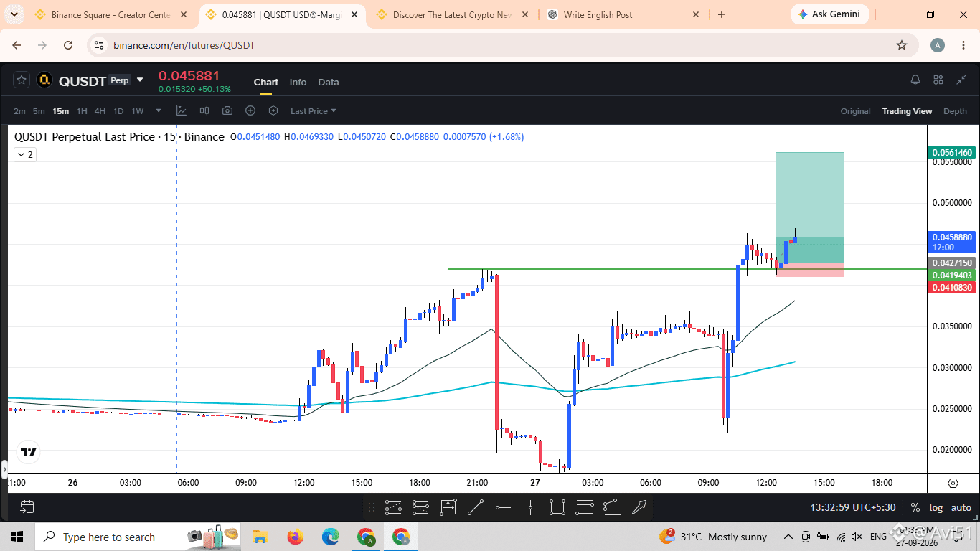
Task: Switch to the Depth chart view
Action: [x=955, y=111]
